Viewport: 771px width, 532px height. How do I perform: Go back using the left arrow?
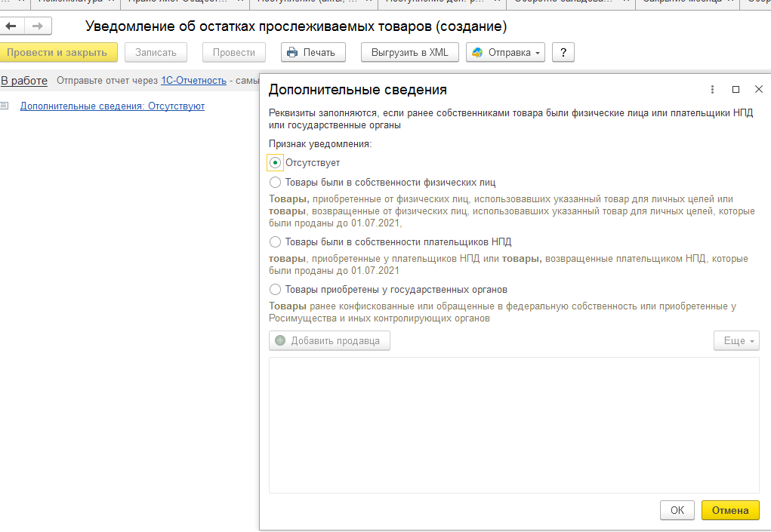point(11,26)
